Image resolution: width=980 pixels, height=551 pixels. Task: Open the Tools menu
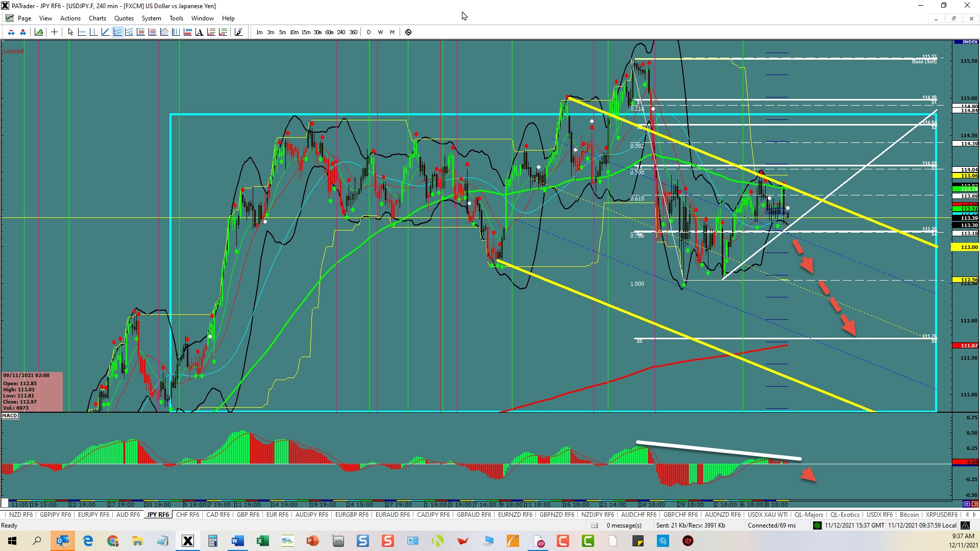176,18
